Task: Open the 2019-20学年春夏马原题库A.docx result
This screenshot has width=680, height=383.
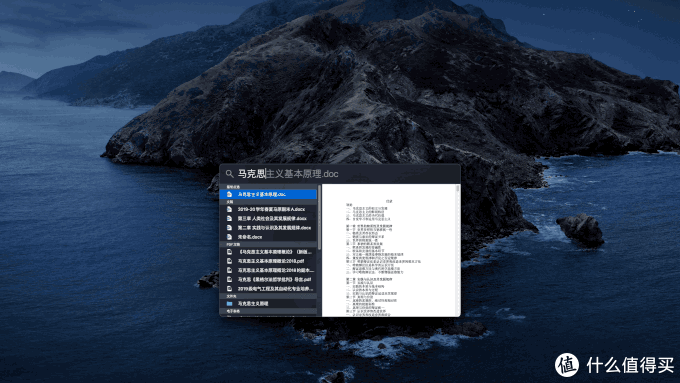Action: 268,209
